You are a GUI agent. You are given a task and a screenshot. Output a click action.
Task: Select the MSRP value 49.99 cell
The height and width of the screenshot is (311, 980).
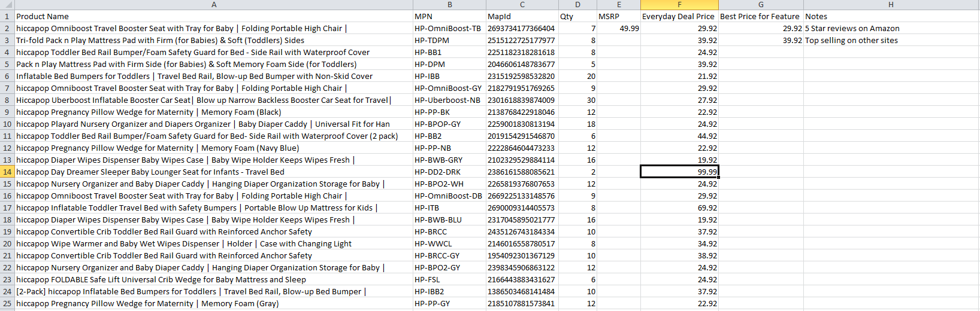(619, 28)
